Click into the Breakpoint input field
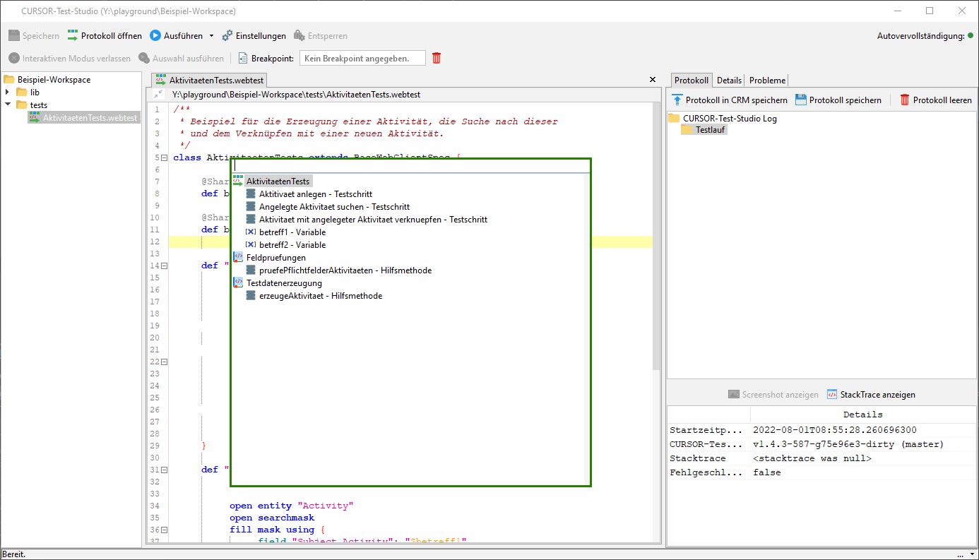979x560 pixels. tap(362, 59)
